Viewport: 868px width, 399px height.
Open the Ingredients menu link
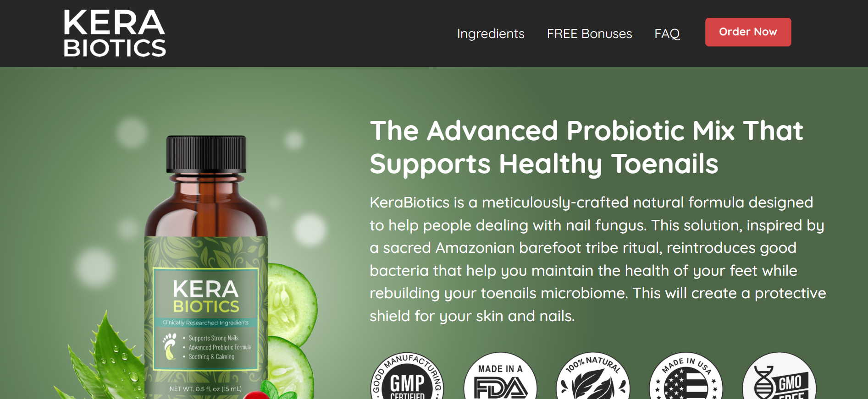tap(491, 34)
